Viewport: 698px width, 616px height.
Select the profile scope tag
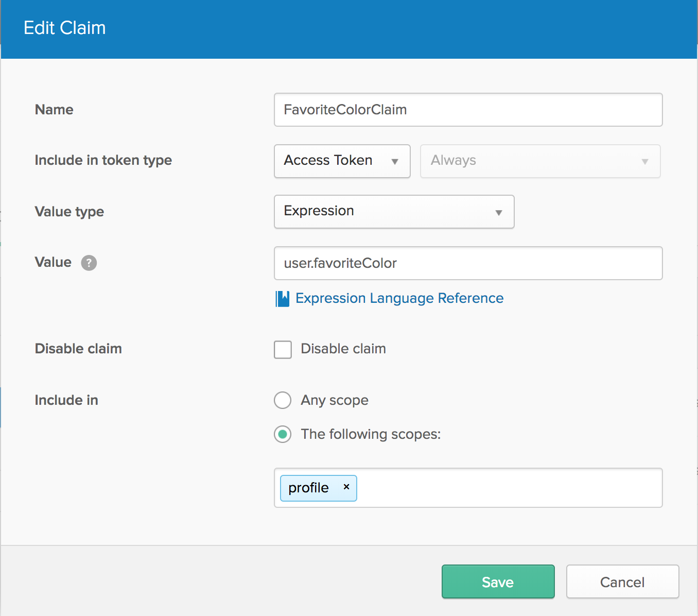(308, 488)
